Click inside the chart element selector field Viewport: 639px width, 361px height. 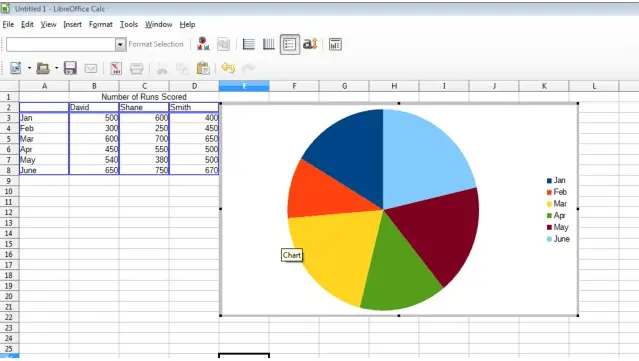click(x=61, y=44)
